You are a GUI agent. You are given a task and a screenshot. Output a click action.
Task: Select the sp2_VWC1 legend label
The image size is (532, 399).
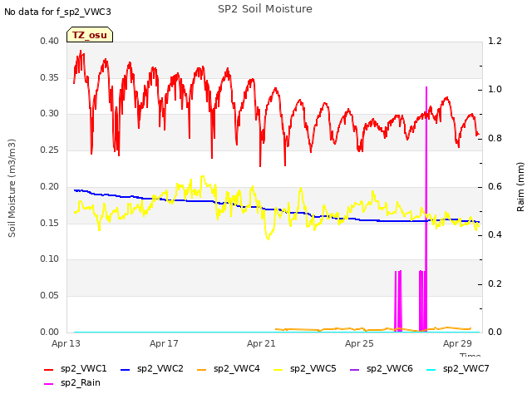(x=83, y=369)
